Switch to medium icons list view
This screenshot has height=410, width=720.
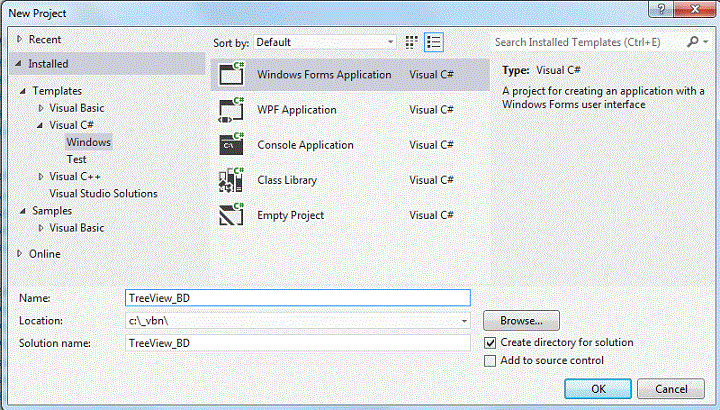point(433,42)
